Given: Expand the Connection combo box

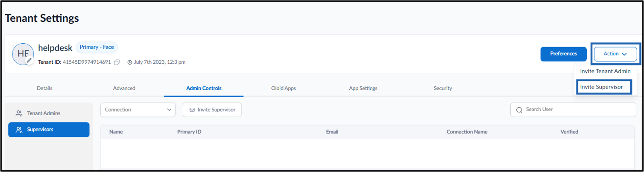Looking at the screenshot, I should [x=138, y=110].
